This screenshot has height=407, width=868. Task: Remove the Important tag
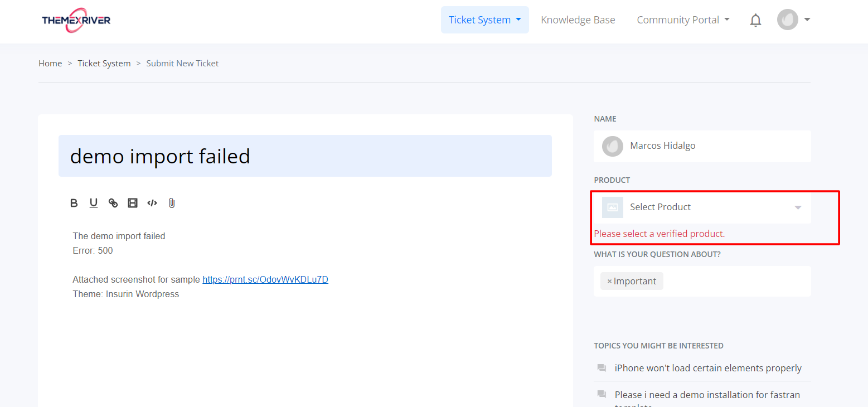(x=609, y=282)
